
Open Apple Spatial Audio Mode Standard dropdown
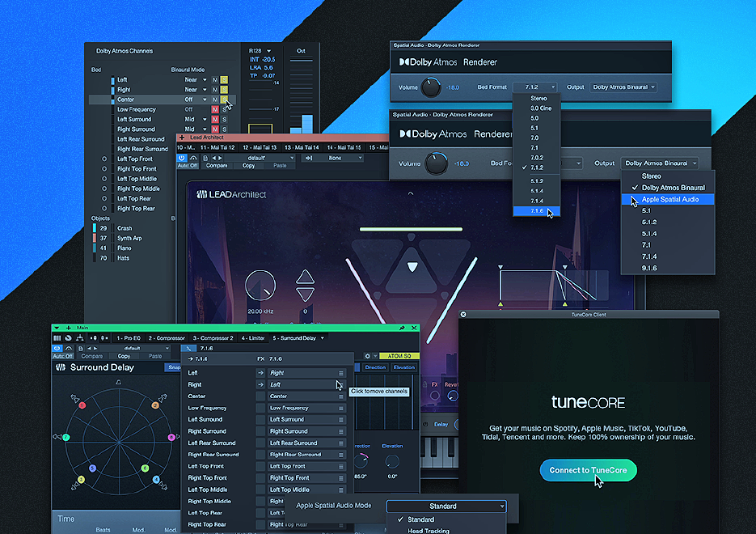click(x=446, y=506)
